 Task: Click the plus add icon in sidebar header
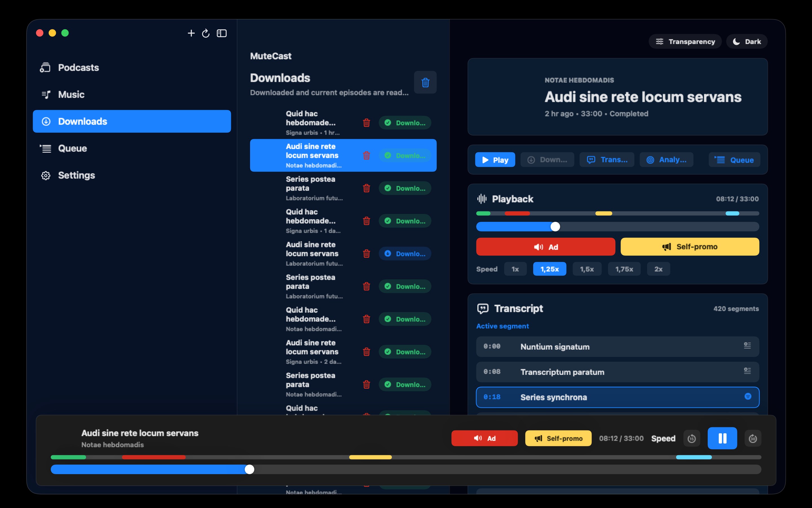coord(191,33)
